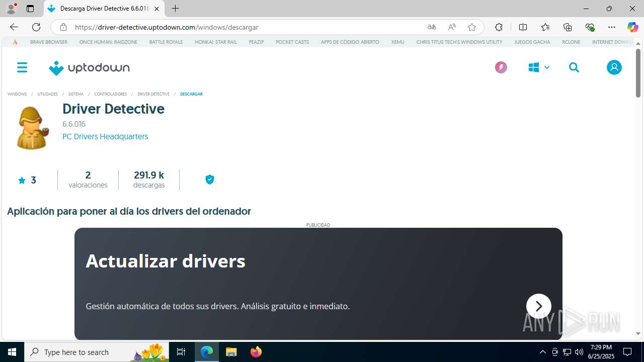Launch Firefox from the taskbar
Viewport: 644px width, 362px height.
pyautogui.click(x=256, y=352)
